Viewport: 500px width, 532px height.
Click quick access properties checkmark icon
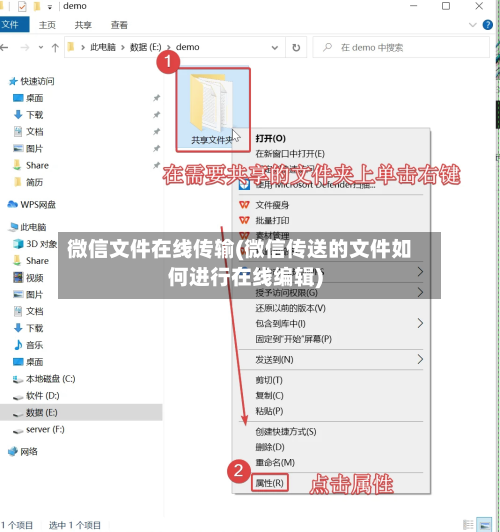(x=22, y=6)
